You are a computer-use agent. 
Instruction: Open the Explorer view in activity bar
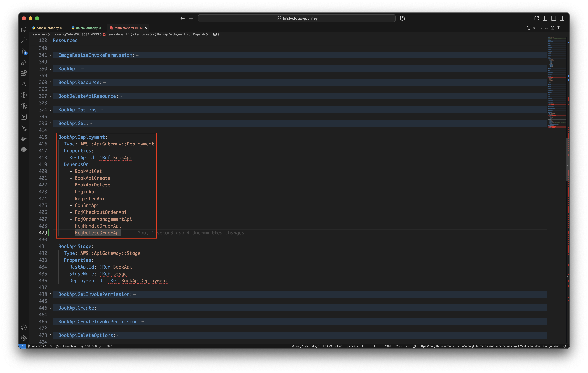pyautogui.click(x=24, y=29)
